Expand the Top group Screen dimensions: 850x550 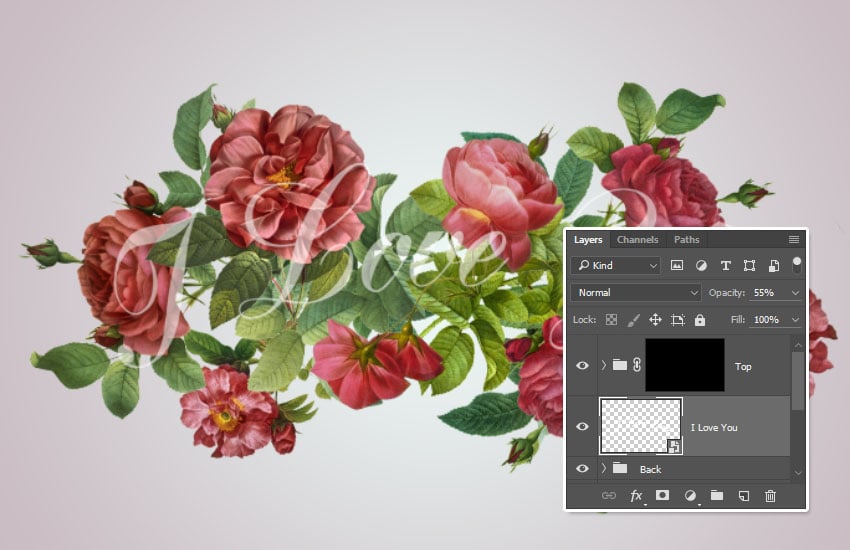click(604, 365)
